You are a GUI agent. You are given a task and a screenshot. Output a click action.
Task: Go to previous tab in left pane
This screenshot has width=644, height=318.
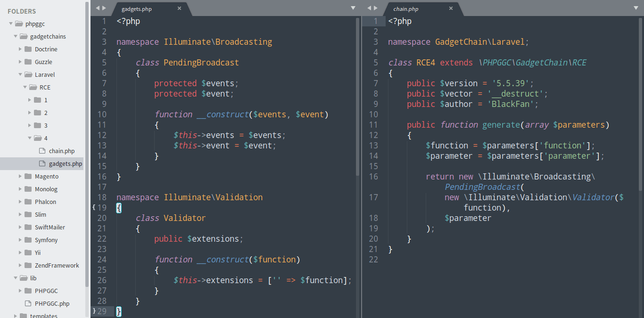tap(98, 8)
